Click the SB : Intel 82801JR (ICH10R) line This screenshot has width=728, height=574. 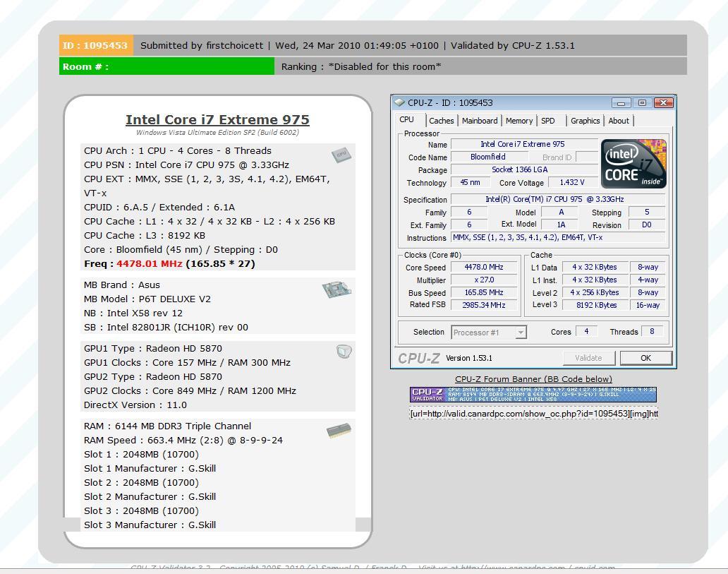coord(166,327)
